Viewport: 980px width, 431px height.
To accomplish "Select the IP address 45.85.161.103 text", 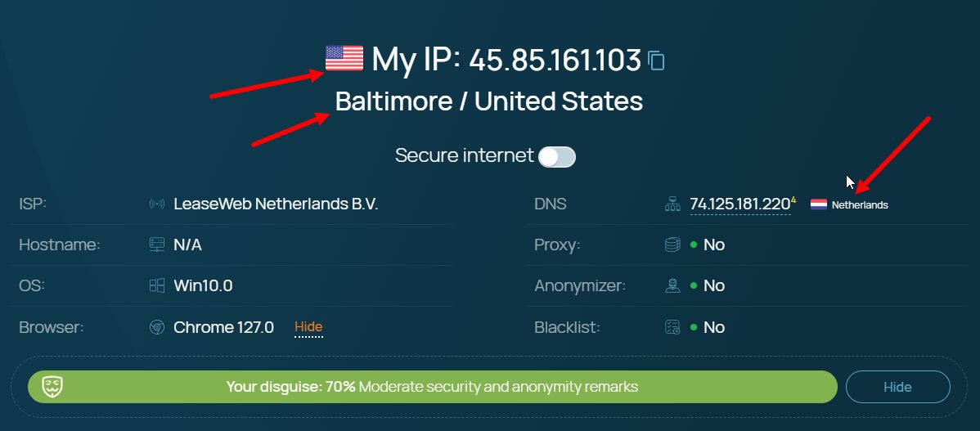I will point(555,60).
